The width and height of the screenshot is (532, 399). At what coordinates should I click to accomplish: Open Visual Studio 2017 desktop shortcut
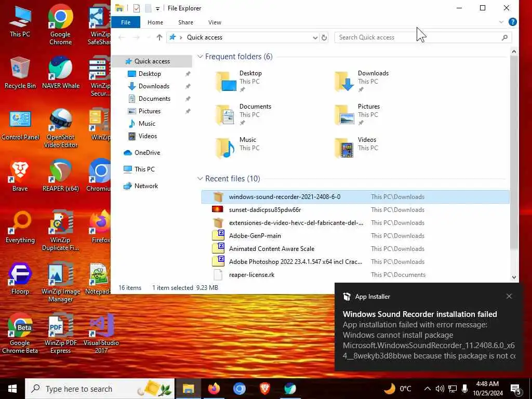(x=101, y=334)
